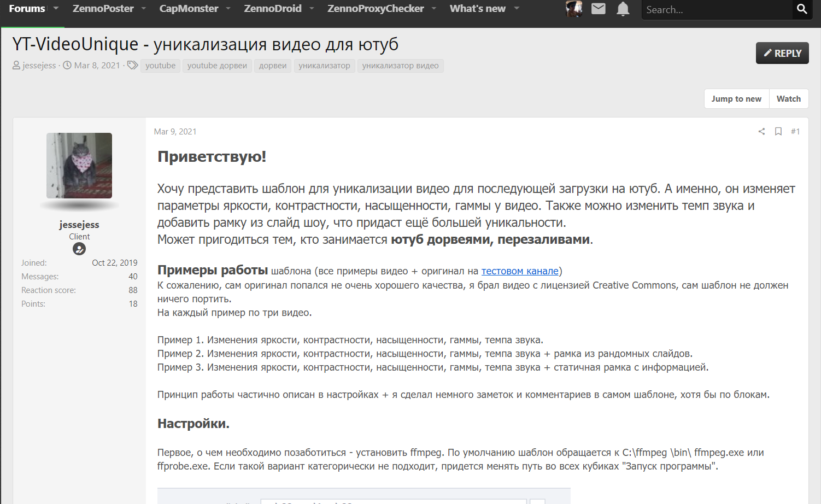The width and height of the screenshot is (821, 504).
Task: Click the user badge icon under Client
Action: [79, 249]
